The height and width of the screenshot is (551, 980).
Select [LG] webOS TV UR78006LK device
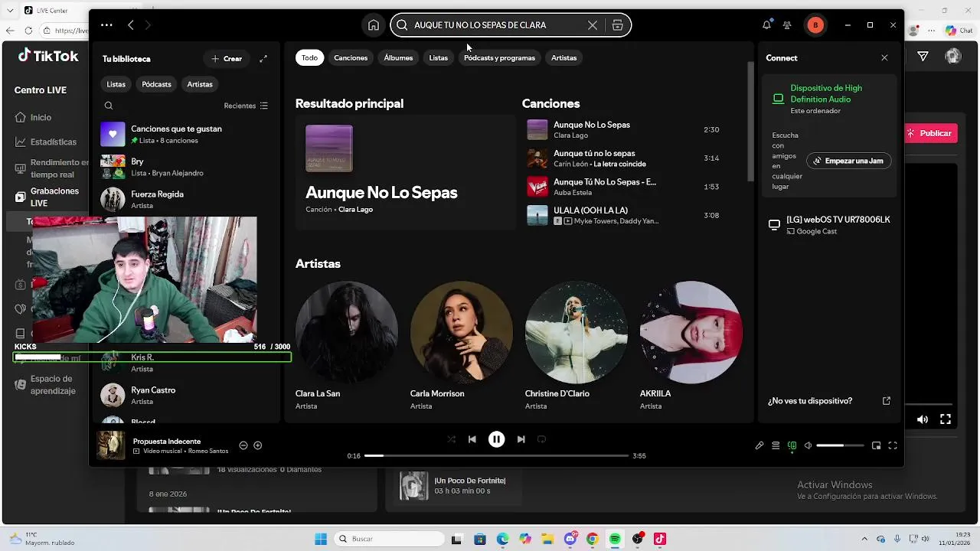[829, 225]
